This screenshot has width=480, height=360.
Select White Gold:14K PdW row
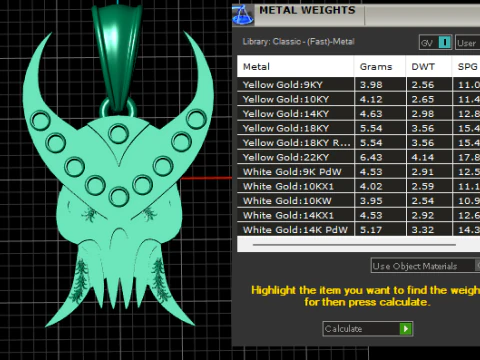pyautogui.click(x=359, y=229)
